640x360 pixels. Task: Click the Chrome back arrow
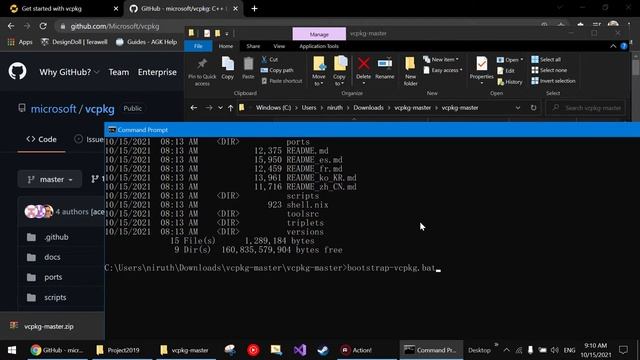click(x=11, y=26)
